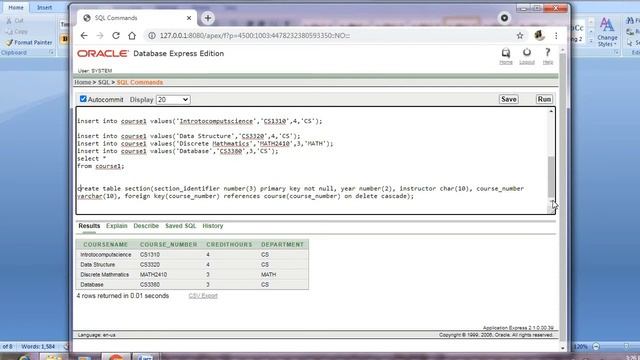
Task: Go back in the browser
Action: 84,36
